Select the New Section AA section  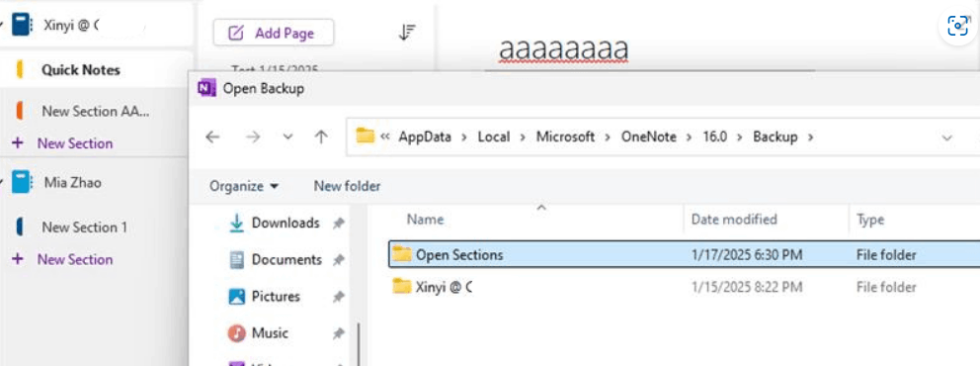click(x=95, y=112)
